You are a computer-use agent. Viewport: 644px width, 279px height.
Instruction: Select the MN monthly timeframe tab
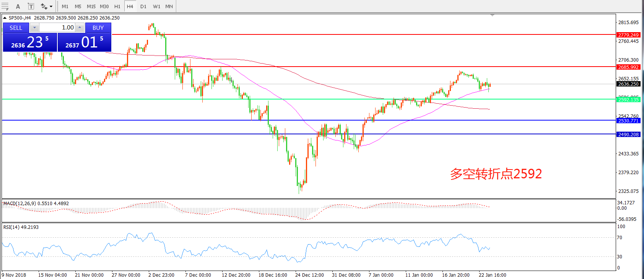coord(169,6)
